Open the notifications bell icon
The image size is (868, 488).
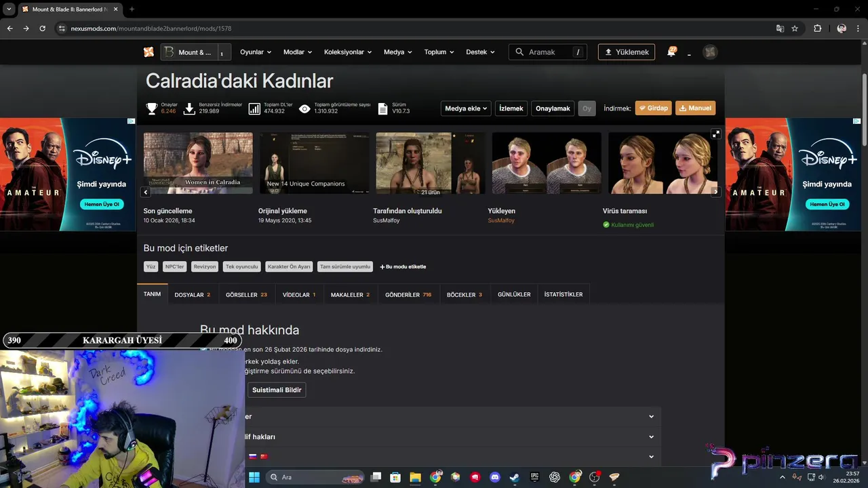coord(671,52)
